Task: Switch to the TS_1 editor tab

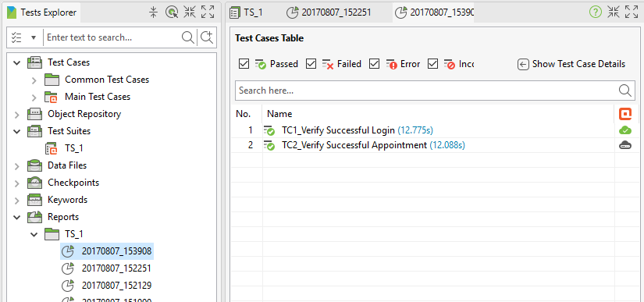Action: [246, 12]
